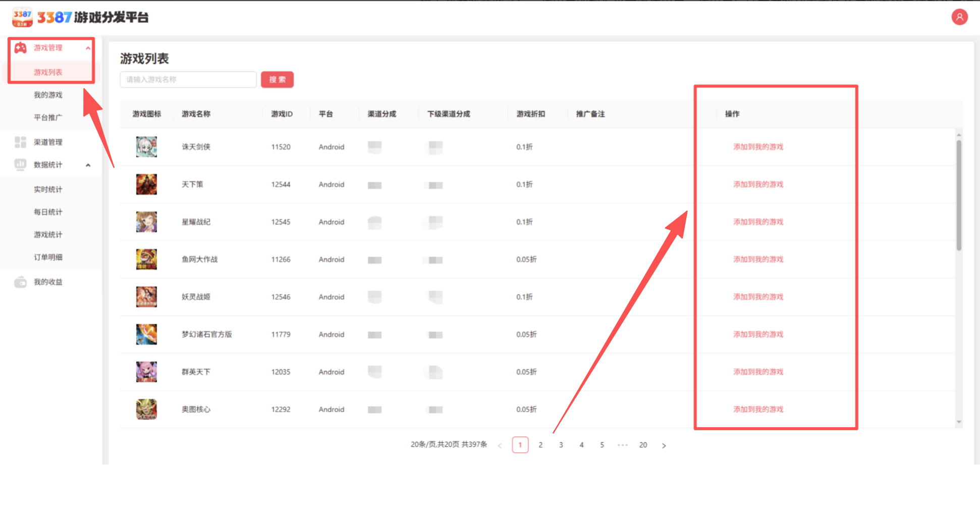The width and height of the screenshot is (980, 507).
Task: Go to next page using right arrow
Action: [x=664, y=445]
